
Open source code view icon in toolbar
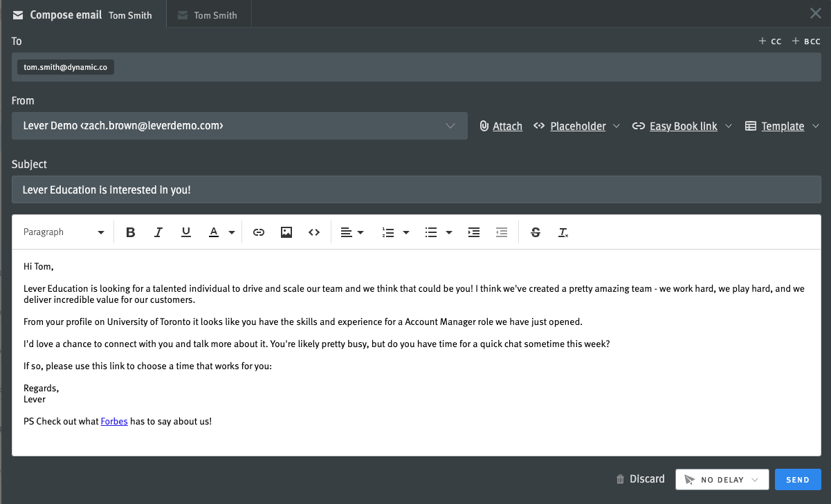pos(314,232)
